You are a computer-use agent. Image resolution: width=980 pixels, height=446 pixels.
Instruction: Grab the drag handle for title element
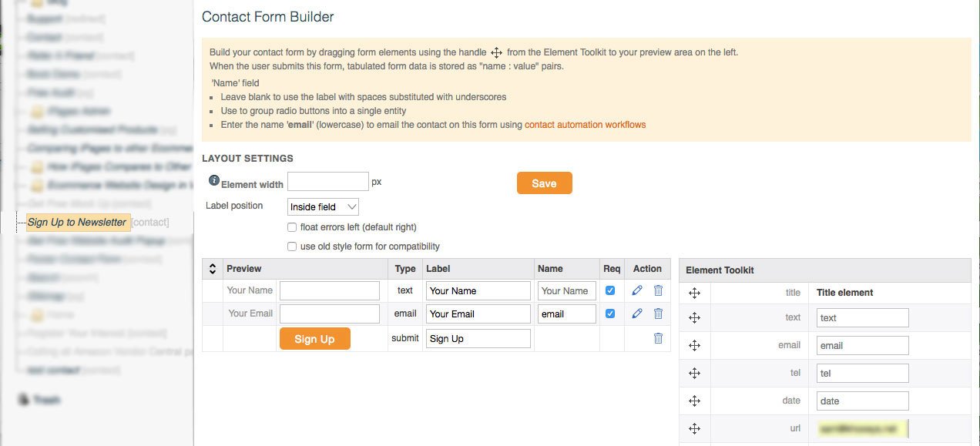694,293
